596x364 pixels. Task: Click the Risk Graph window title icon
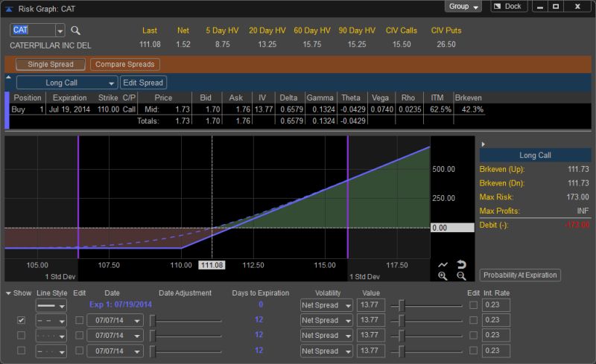point(9,9)
